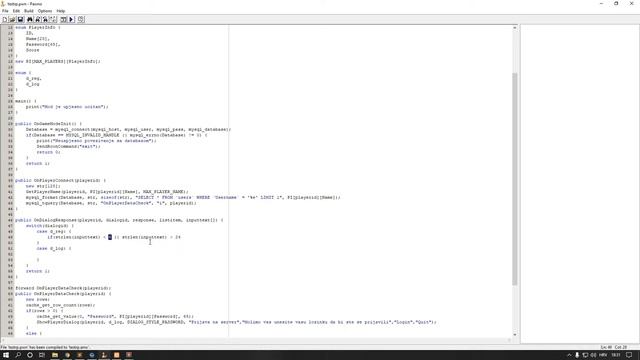Screen dimensions: 640x360
Task: Click the 'mysql_format' SELECT query line
Action: tap(183, 197)
